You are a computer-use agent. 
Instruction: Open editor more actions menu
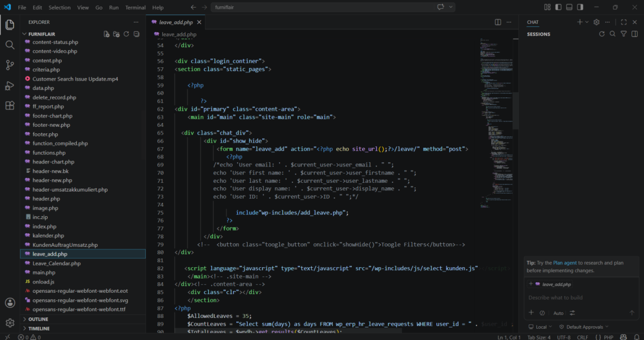click(509, 22)
